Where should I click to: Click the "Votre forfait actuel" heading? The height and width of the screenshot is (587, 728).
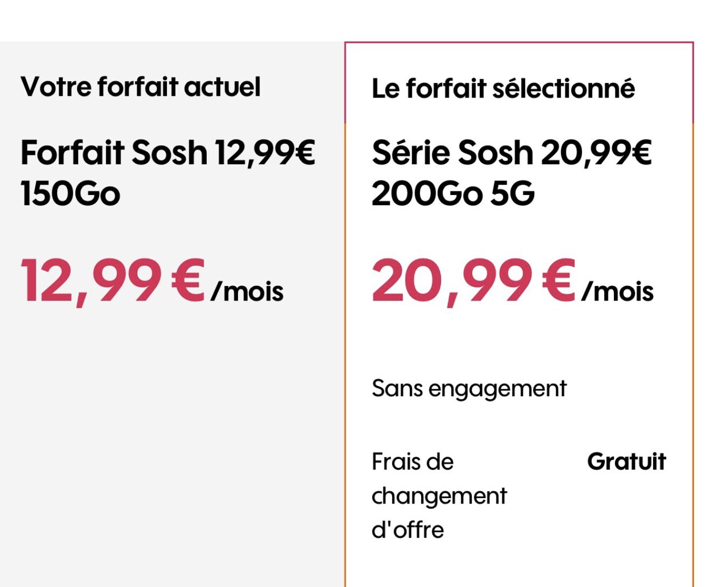(141, 87)
